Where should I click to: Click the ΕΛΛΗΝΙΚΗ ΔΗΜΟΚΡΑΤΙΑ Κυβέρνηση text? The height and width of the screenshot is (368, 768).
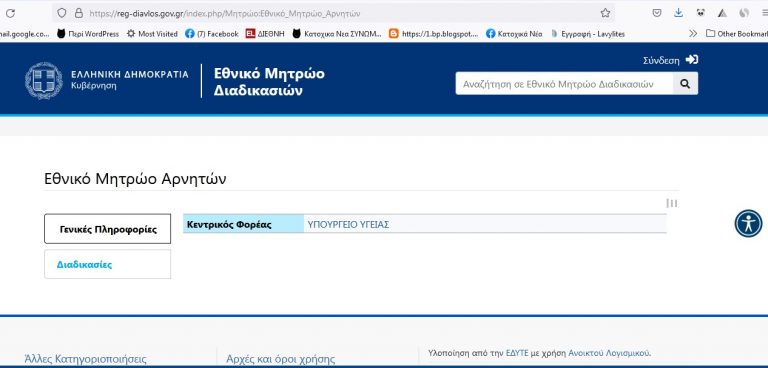click(129, 79)
